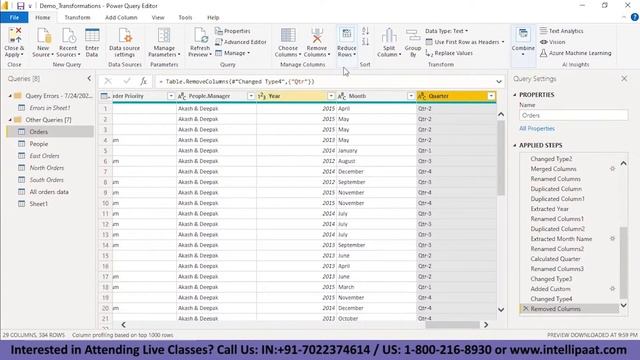Open the Year column filter dropdown
The image size is (640, 360).
(x=331, y=96)
